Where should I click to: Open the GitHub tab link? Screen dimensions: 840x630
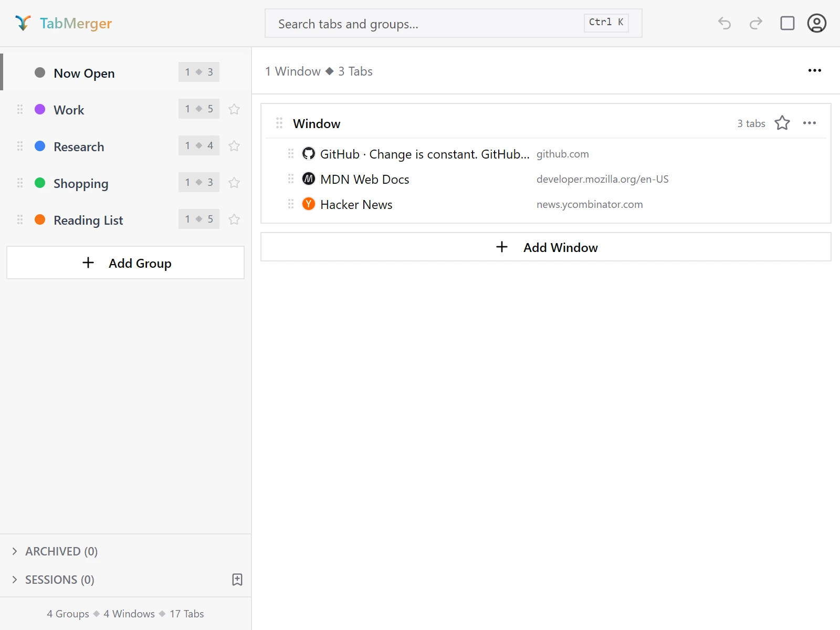click(x=425, y=154)
